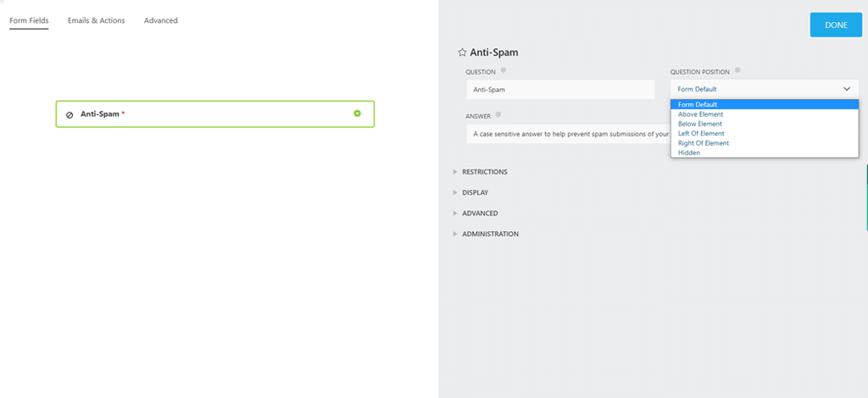Open the gear settings on Anti-Spam field
This screenshot has width=868, height=398.
pos(357,113)
